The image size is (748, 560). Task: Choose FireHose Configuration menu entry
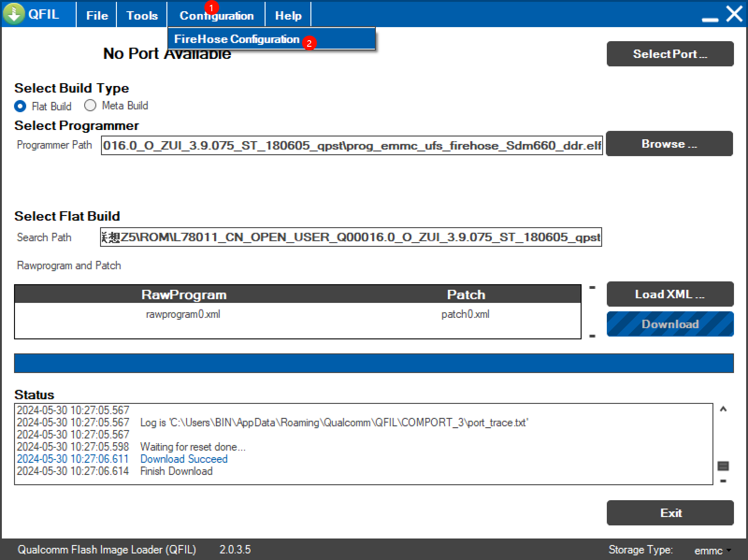tap(272, 39)
